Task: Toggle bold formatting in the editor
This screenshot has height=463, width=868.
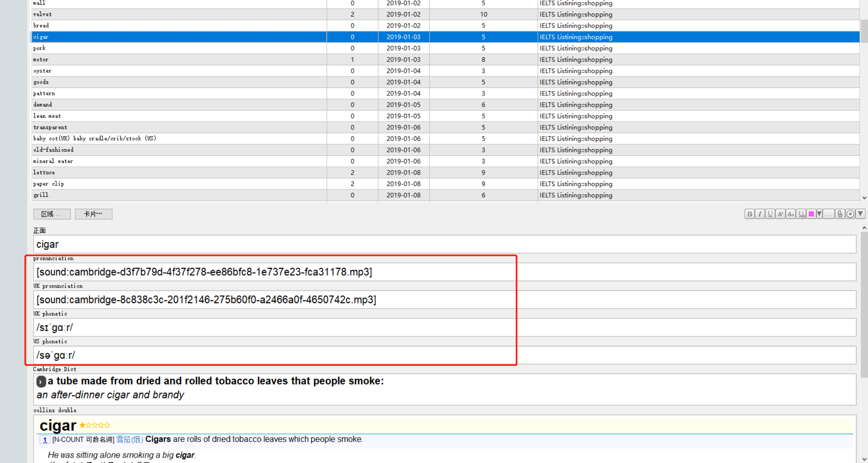Action: [749, 214]
